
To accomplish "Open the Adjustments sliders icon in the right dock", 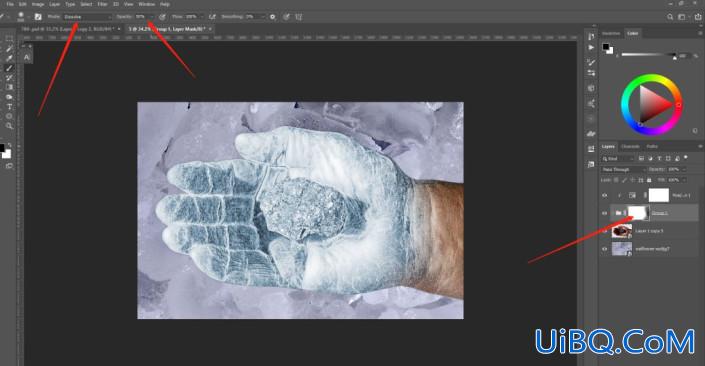I will pyautogui.click(x=591, y=73).
